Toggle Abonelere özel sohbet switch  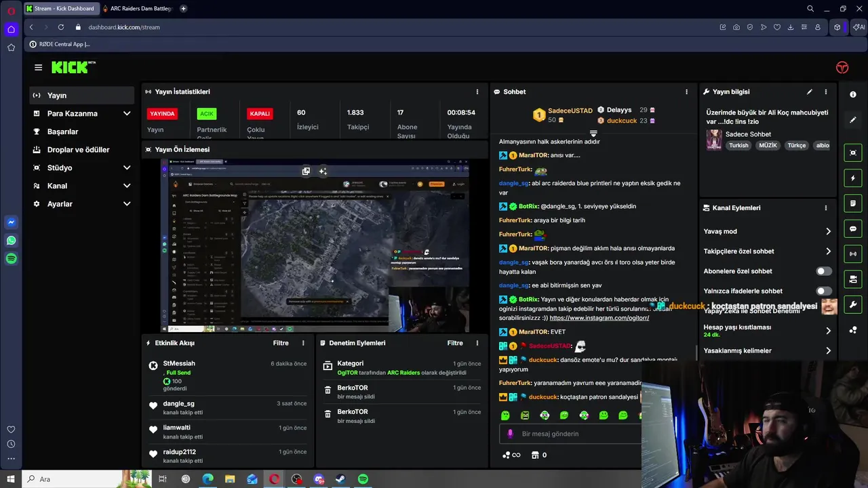[x=823, y=271]
